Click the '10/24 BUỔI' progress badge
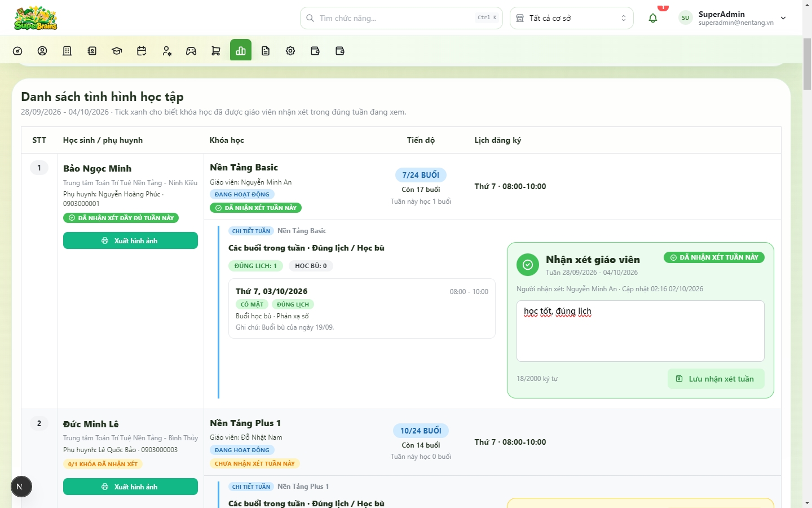The width and height of the screenshot is (812, 508). pos(421,431)
